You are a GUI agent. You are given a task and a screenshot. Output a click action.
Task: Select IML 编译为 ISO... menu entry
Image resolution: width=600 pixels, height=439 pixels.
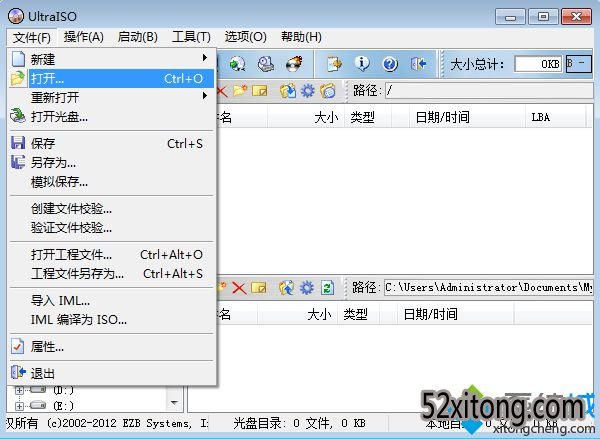(111, 320)
